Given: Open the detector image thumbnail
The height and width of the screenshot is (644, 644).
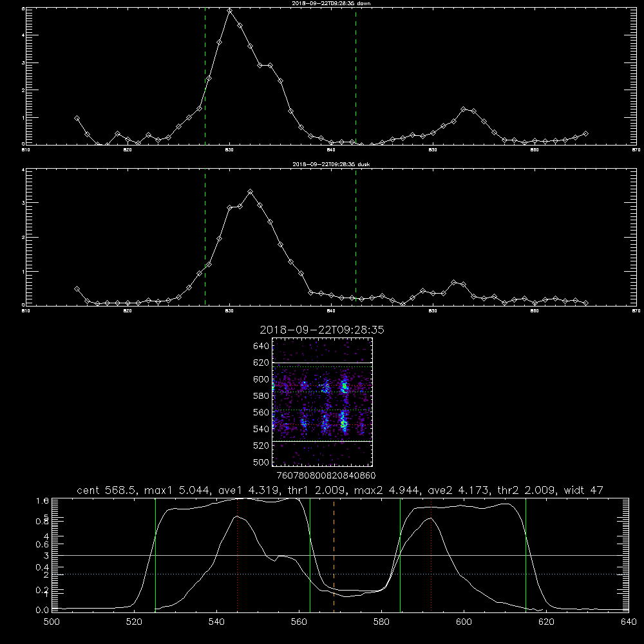Looking at the screenshot, I should click(x=323, y=402).
